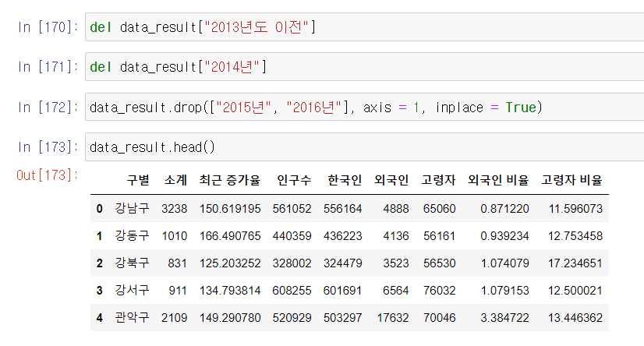Focus the In [172] data_result.drop cell
This screenshot has height=346, width=644.
(364, 107)
